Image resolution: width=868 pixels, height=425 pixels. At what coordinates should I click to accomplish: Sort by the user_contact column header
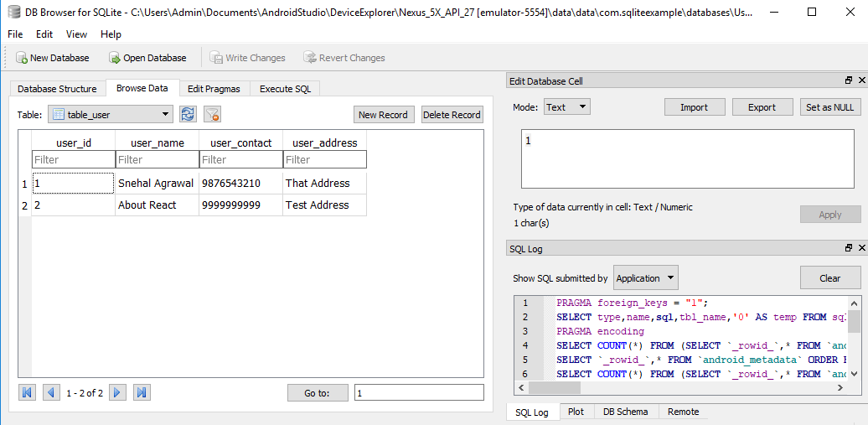click(240, 143)
